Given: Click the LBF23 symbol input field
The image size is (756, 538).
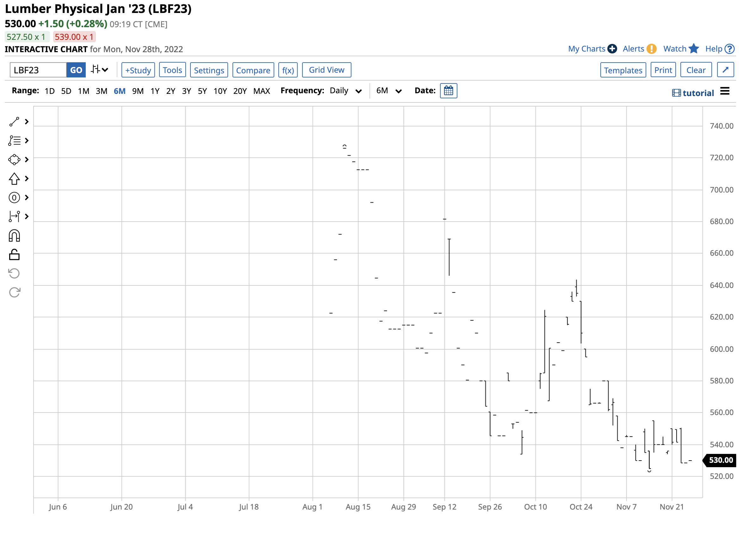Looking at the screenshot, I should (38, 70).
